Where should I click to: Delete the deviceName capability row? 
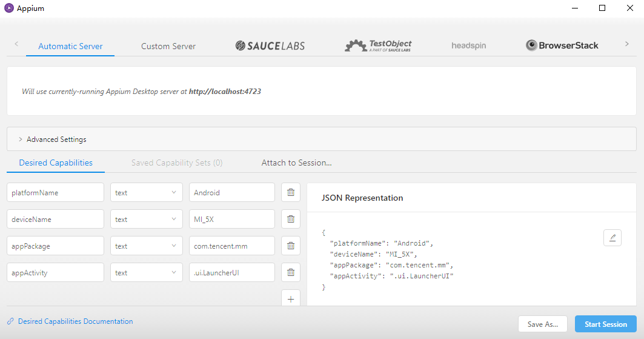point(291,219)
